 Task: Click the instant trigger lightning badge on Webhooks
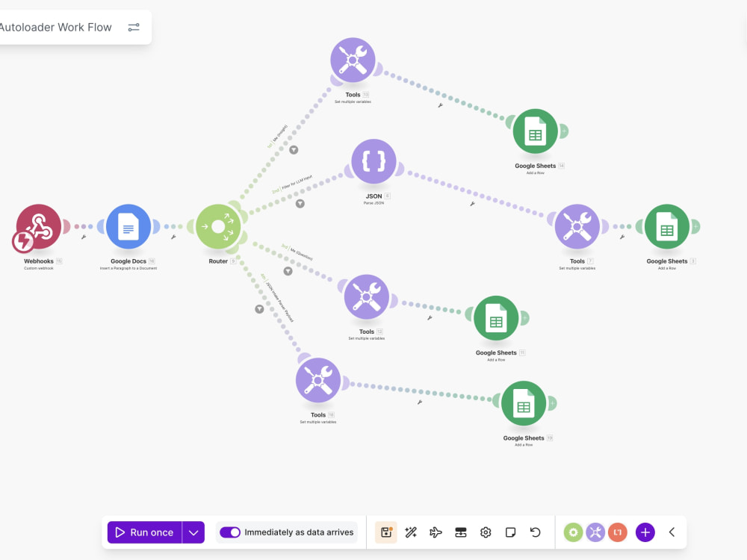click(22, 241)
